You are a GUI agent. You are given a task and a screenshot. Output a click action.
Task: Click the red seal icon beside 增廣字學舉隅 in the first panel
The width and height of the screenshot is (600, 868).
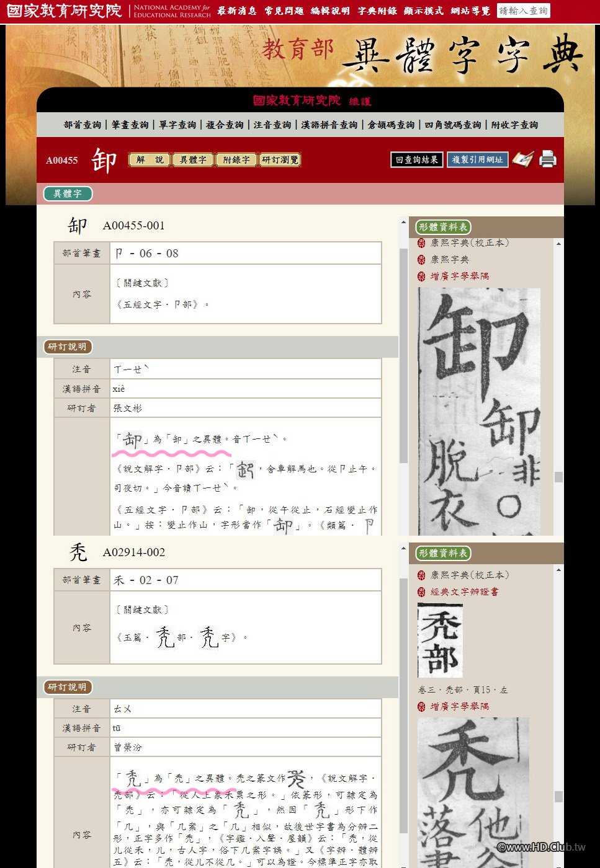pyautogui.click(x=422, y=276)
